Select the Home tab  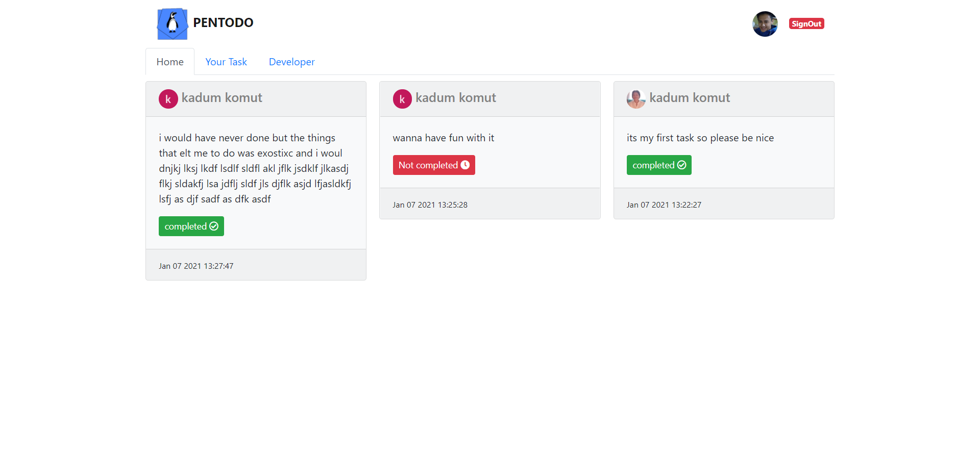point(170,62)
